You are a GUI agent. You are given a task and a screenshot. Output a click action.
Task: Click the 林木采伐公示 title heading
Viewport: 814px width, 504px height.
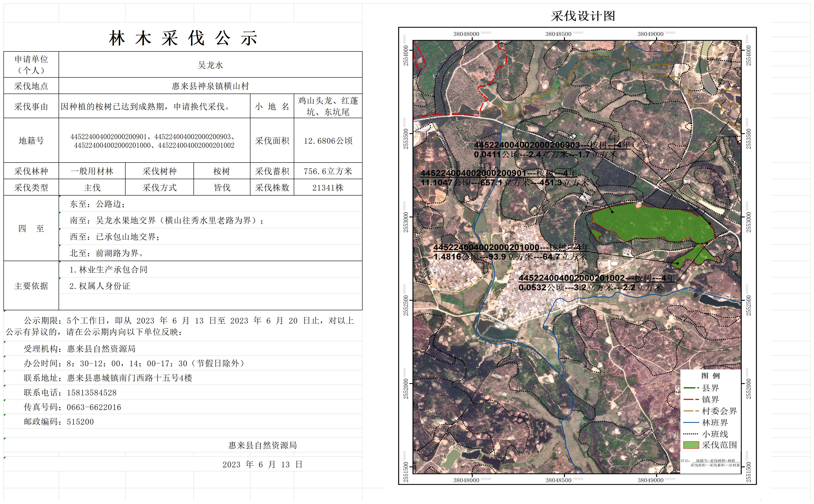(183, 38)
